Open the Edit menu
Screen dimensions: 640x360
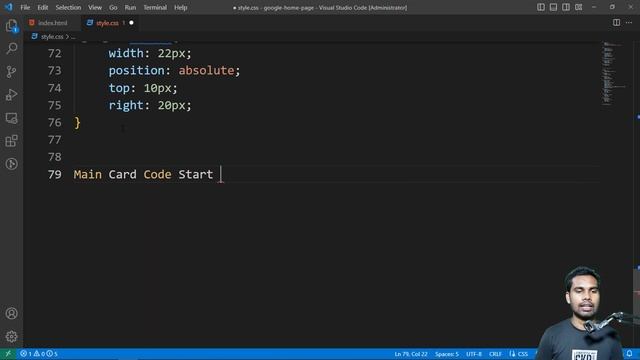click(43, 7)
